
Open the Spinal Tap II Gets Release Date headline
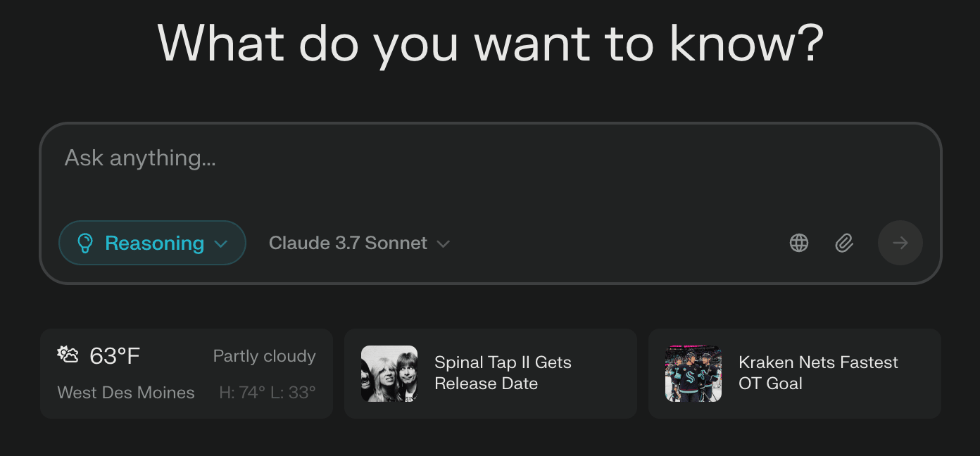(503, 373)
